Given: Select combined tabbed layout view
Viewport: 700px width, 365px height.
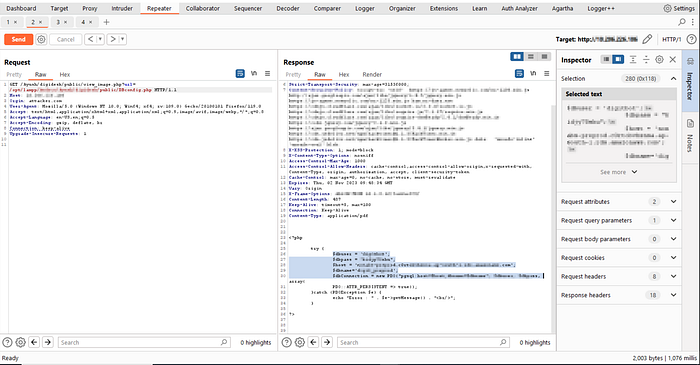Looking at the screenshot, I should click(544, 56).
